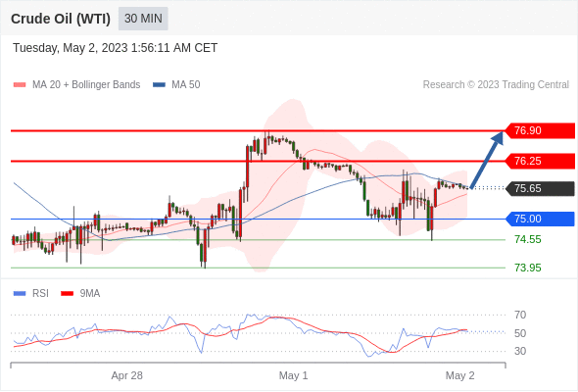Click the RSI 50 level label
This screenshot has height=392, width=578.
click(520, 333)
